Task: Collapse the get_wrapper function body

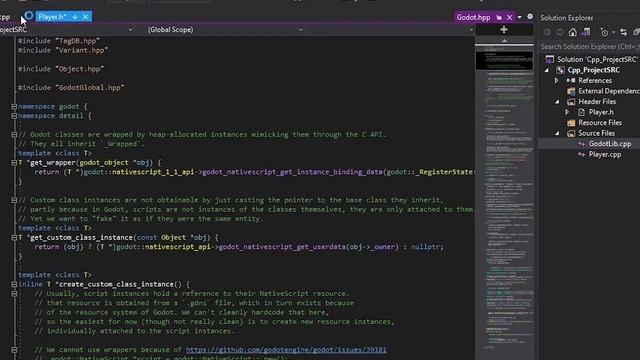Action: [14, 162]
